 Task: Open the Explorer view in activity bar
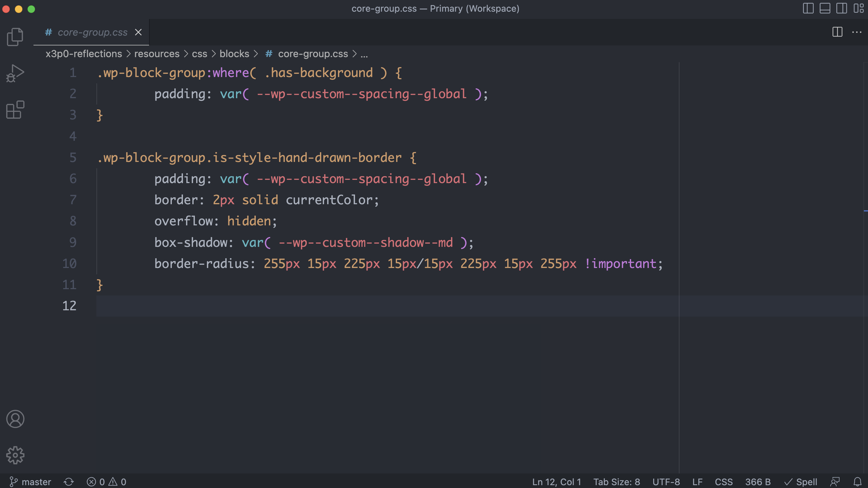[x=15, y=37]
